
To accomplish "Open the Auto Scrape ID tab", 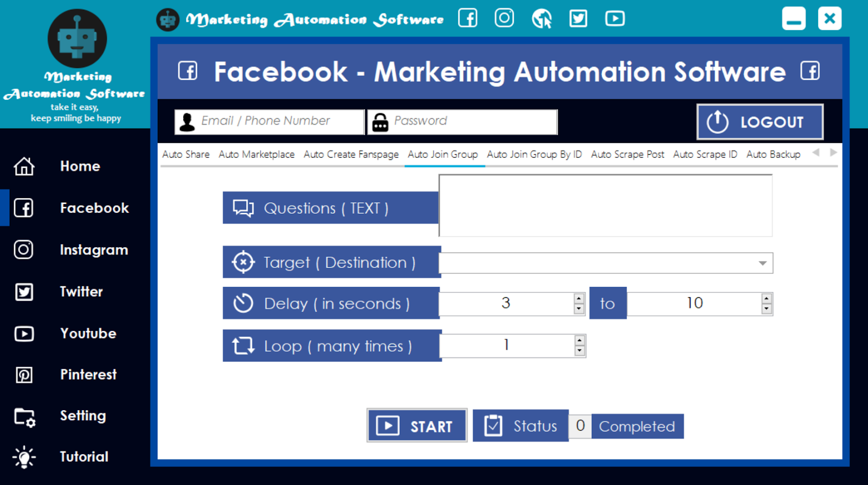I will (x=705, y=155).
